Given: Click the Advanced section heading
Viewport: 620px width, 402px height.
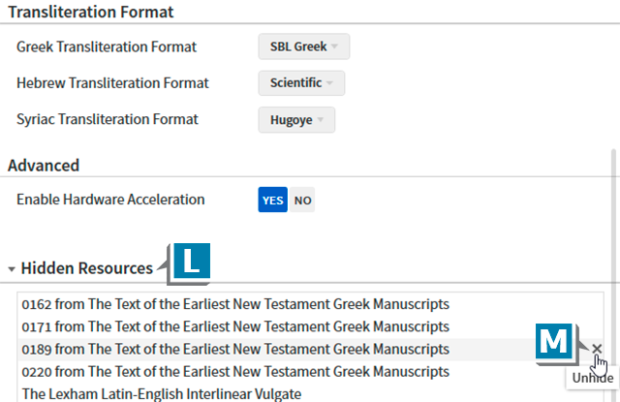Looking at the screenshot, I should (43, 165).
